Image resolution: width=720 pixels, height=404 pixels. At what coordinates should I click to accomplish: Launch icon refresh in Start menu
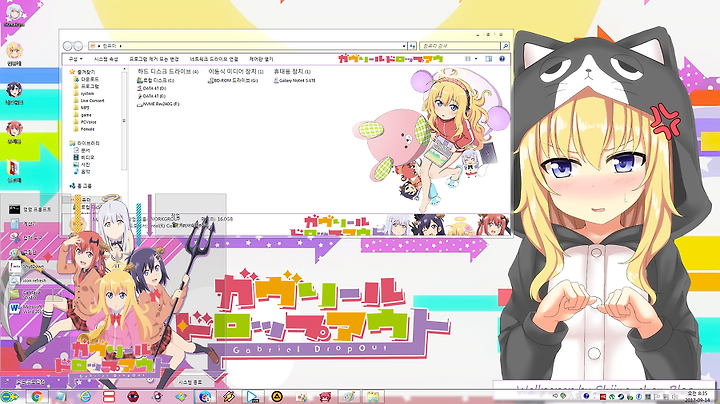pyautogui.click(x=28, y=280)
